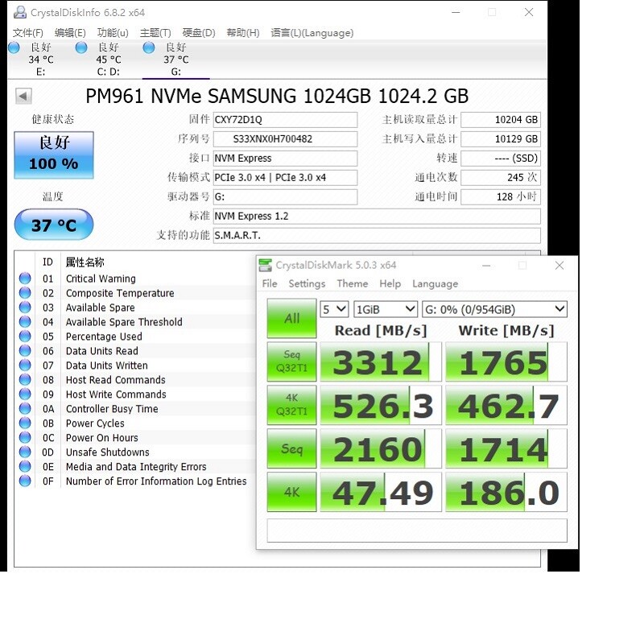Click the 良好 100 % health status button
The width and height of the screenshot is (644, 644).
(x=54, y=155)
